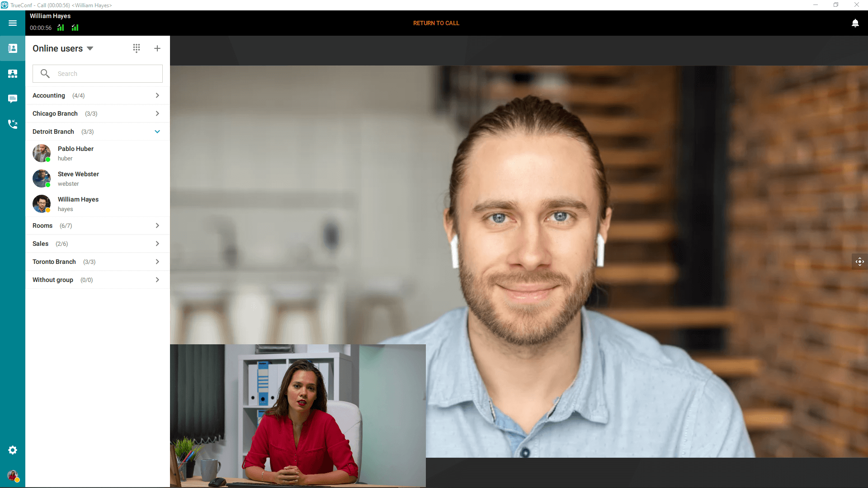The height and width of the screenshot is (488, 868).
Task: Expand the Accounting group
Action: (x=157, y=95)
